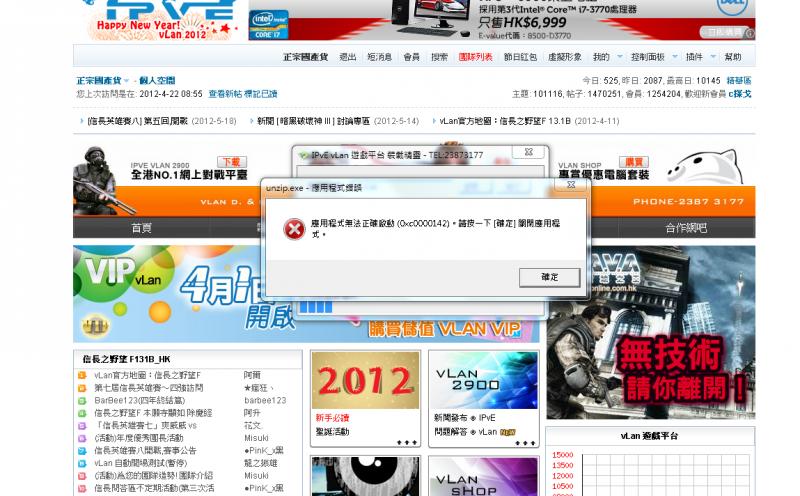
Task: Click the red 下載 button on IPVE VLAN 2900 banner
Action: coord(232,162)
